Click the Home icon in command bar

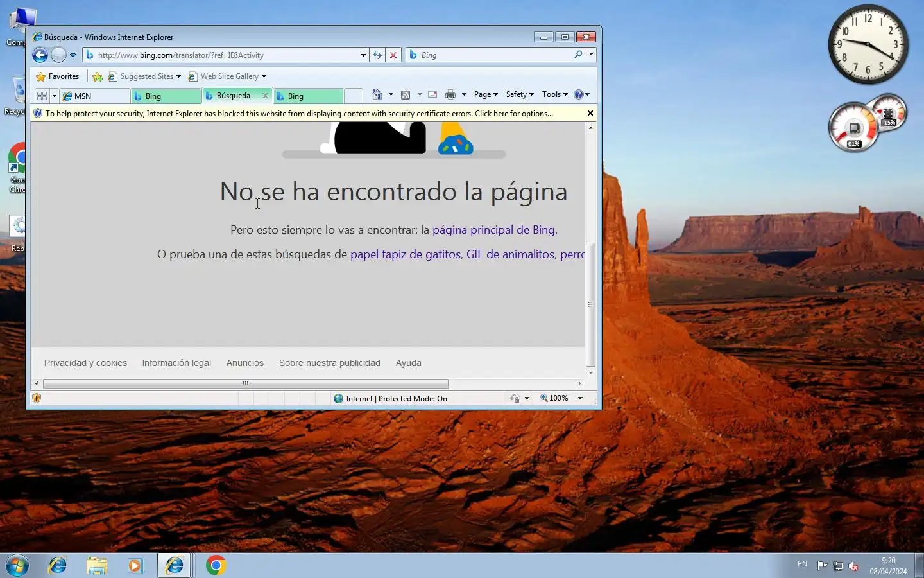pyautogui.click(x=377, y=94)
